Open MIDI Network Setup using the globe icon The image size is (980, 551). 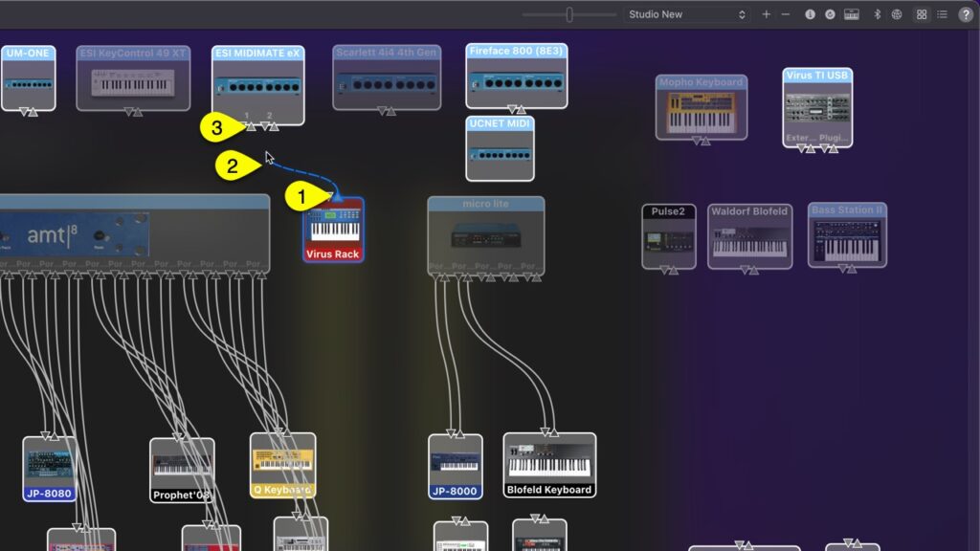[897, 14]
